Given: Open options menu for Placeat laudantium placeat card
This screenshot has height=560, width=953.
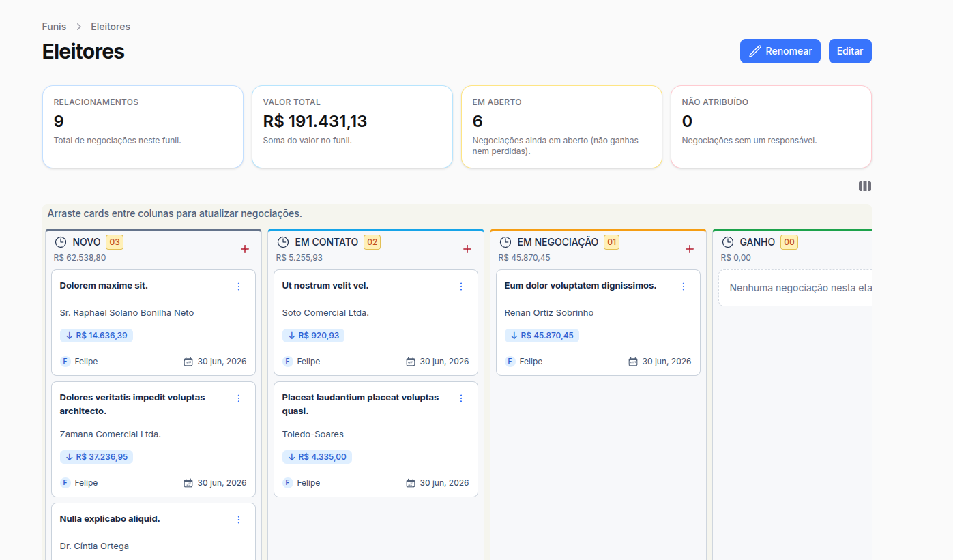Looking at the screenshot, I should 461,398.
